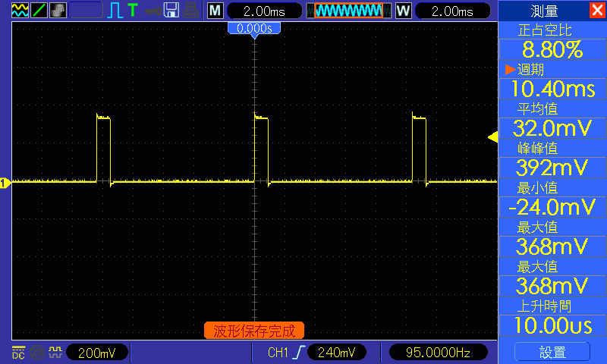Select the 峰峰值 peak-to-peak label
This screenshot has width=607, height=364.
[538, 149]
